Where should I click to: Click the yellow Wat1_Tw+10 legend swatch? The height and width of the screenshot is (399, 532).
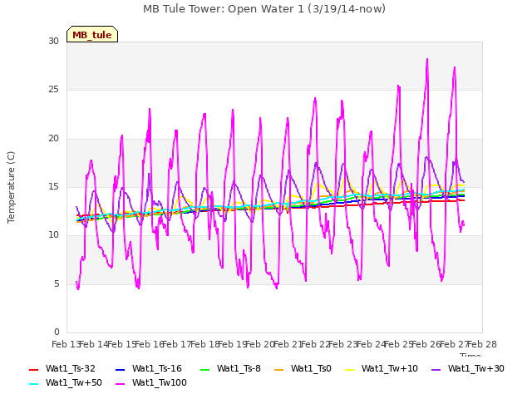click(x=349, y=369)
